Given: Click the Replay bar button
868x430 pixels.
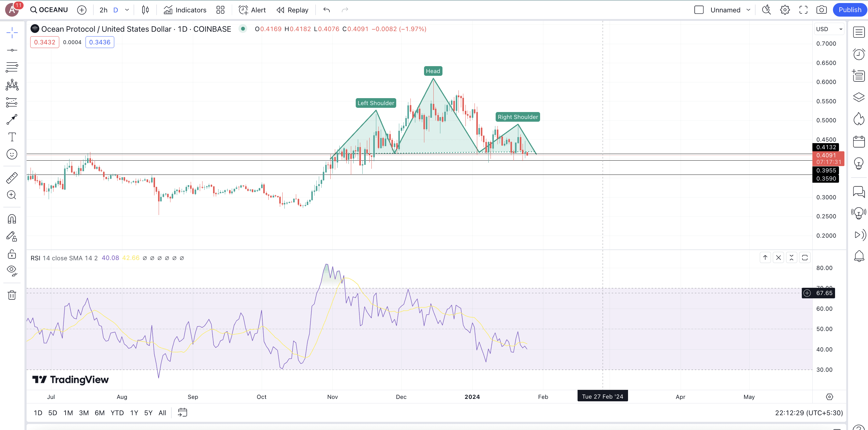Looking at the screenshot, I should click(x=293, y=10).
